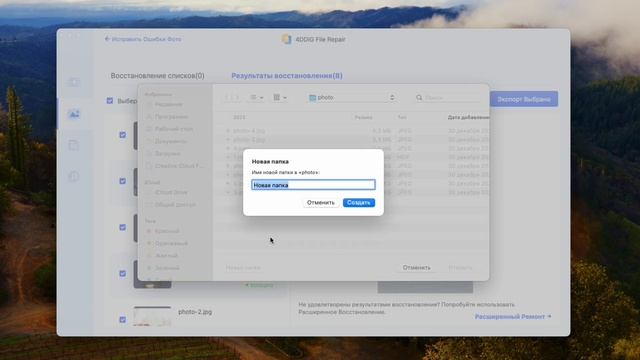Select Программы in the file browser sidebar
640x360 pixels.
pyautogui.click(x=171, y=117)
